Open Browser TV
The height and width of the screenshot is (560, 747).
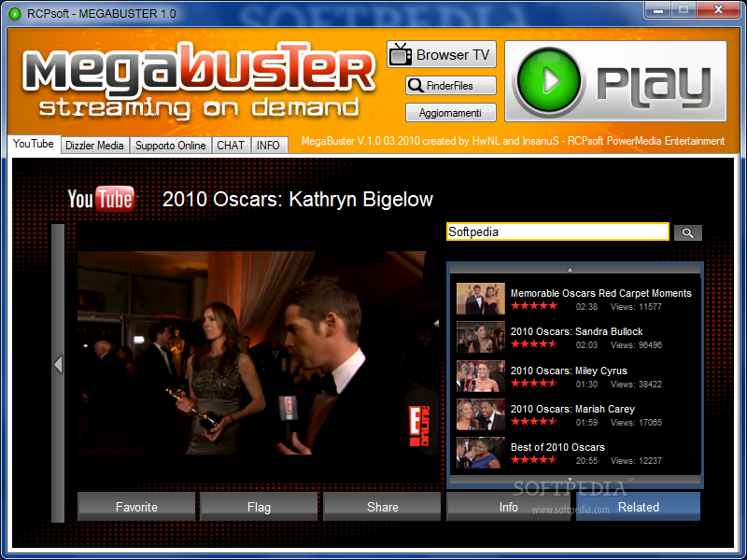(441, 54)
